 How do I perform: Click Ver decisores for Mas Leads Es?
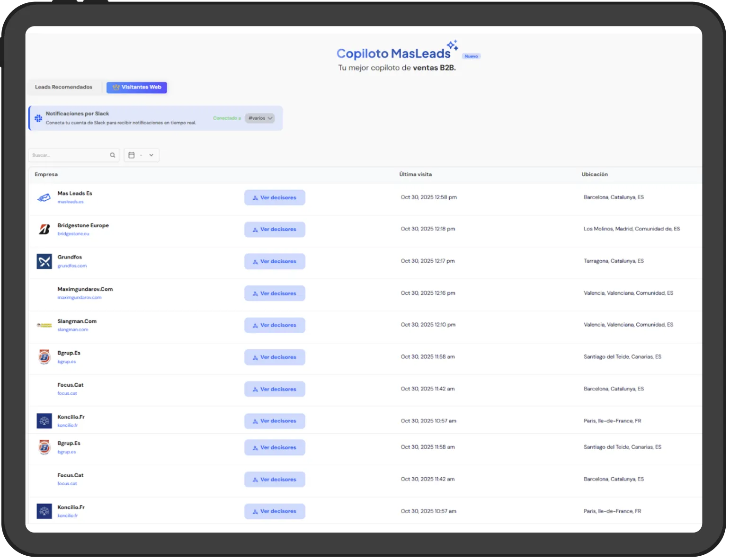coord(275,198)
